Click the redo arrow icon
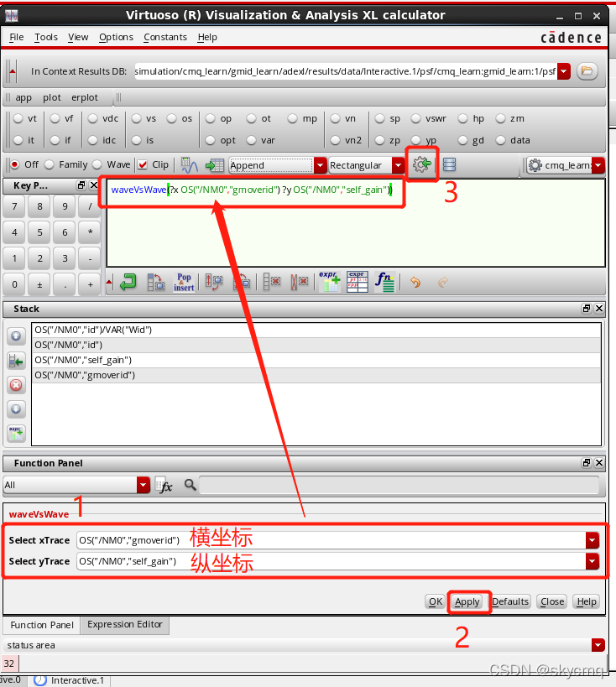The image size is (616, 687). click(x=443, y=282)
